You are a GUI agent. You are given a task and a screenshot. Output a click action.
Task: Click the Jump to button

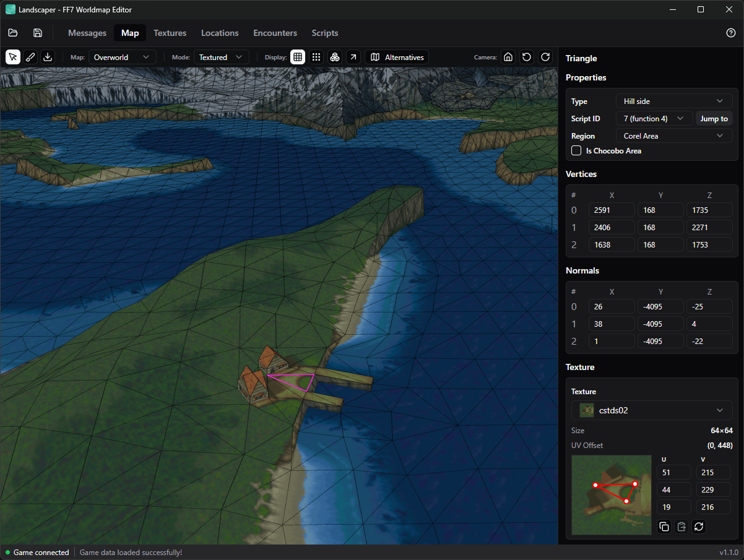tap(714, 118)
